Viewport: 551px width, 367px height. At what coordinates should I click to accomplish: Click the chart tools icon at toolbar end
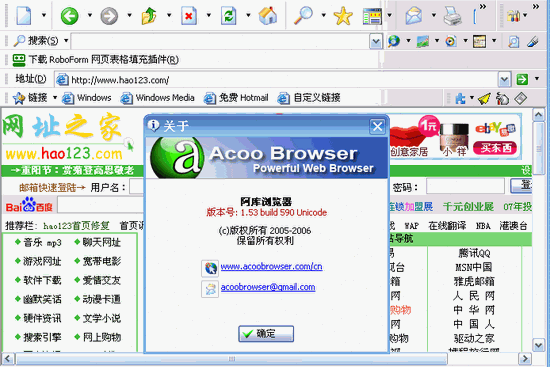coord(513,16)
